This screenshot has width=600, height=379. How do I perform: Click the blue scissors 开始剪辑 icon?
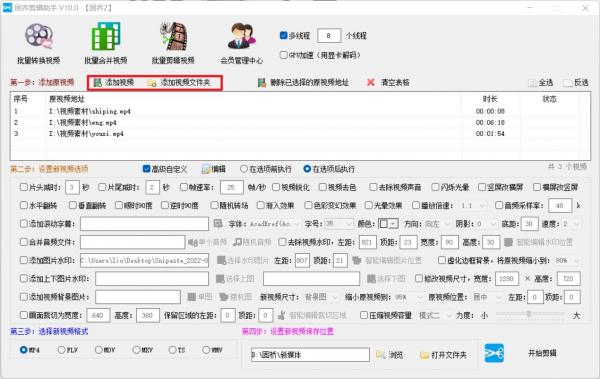[494, 353]
